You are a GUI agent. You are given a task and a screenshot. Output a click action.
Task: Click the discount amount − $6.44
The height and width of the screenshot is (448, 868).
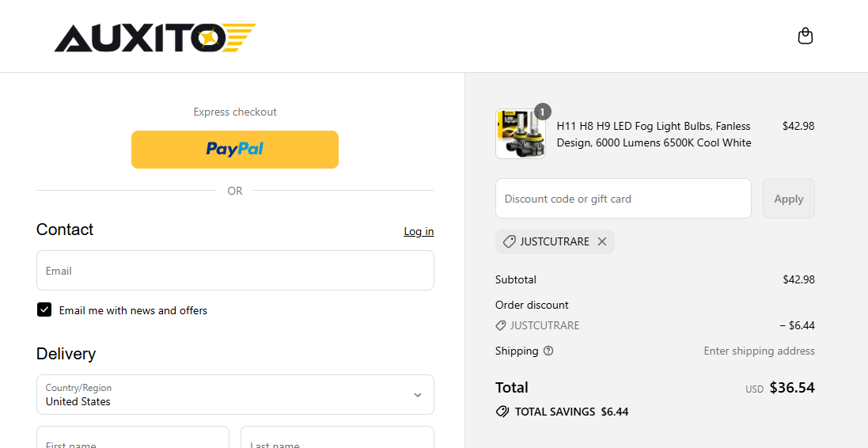point(797,325)
